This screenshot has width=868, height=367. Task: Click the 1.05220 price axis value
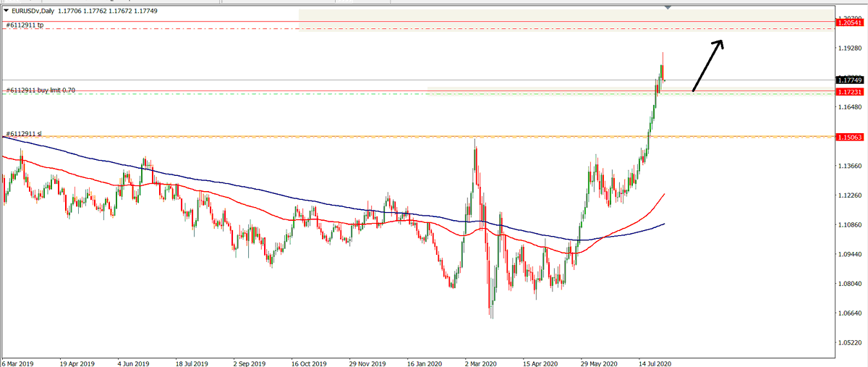point(848,343)
